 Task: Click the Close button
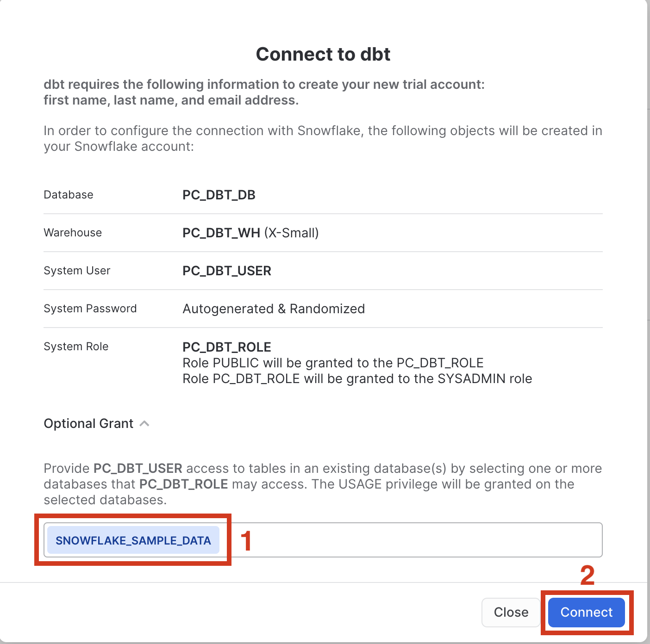click(x=511, y=612)
